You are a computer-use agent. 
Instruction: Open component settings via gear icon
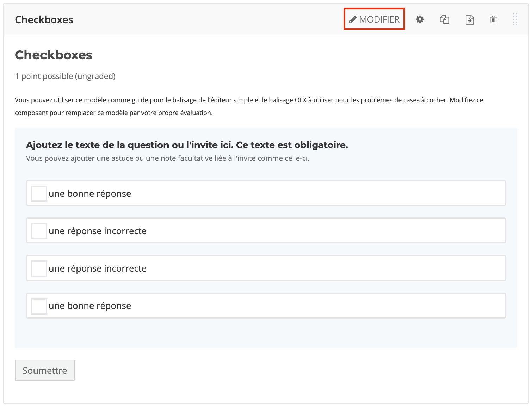click(x=420, y=20)
